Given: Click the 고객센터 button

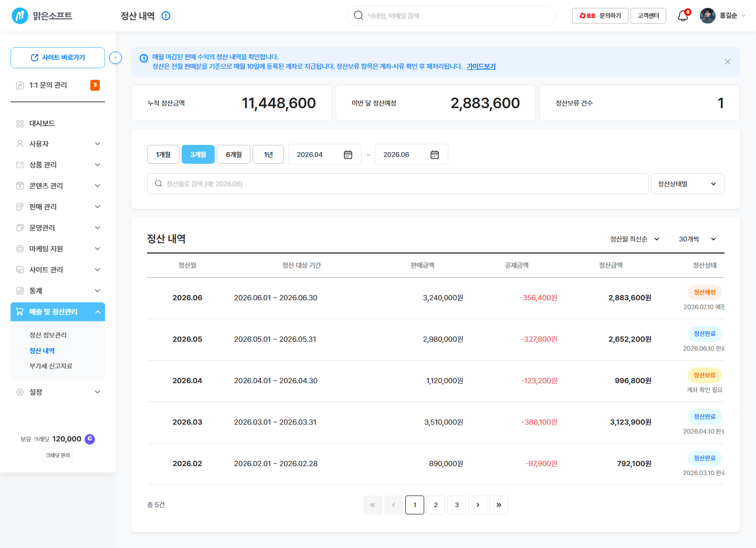Looking at the screenshot, I should point(648,16).
